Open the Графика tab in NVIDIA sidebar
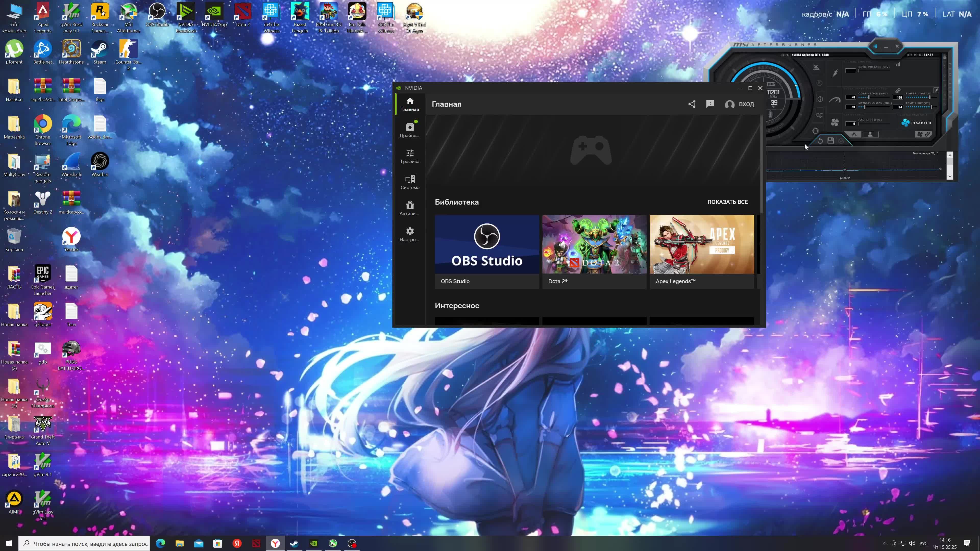The image size is (980, 551). point(410,156)
